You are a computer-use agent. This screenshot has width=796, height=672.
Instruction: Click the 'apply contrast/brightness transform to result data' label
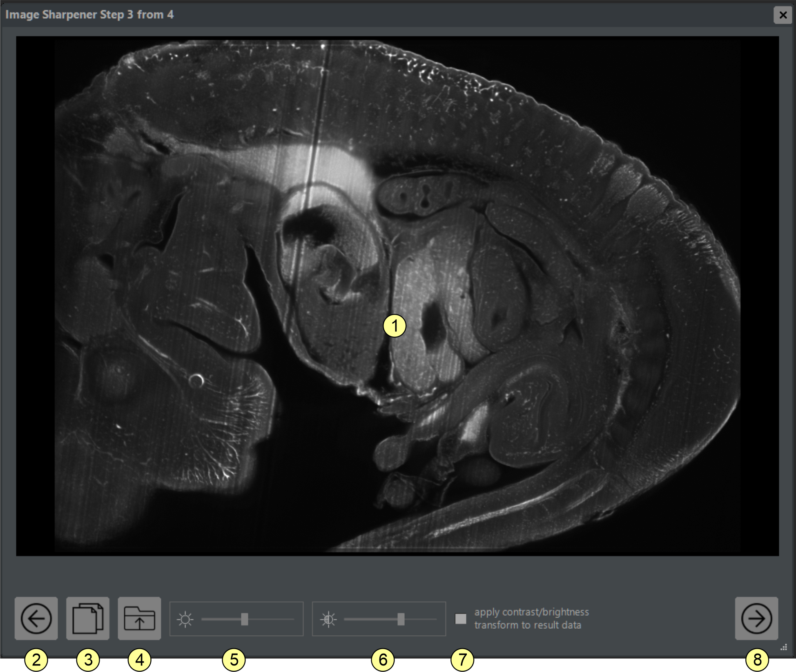coord(531,618)
